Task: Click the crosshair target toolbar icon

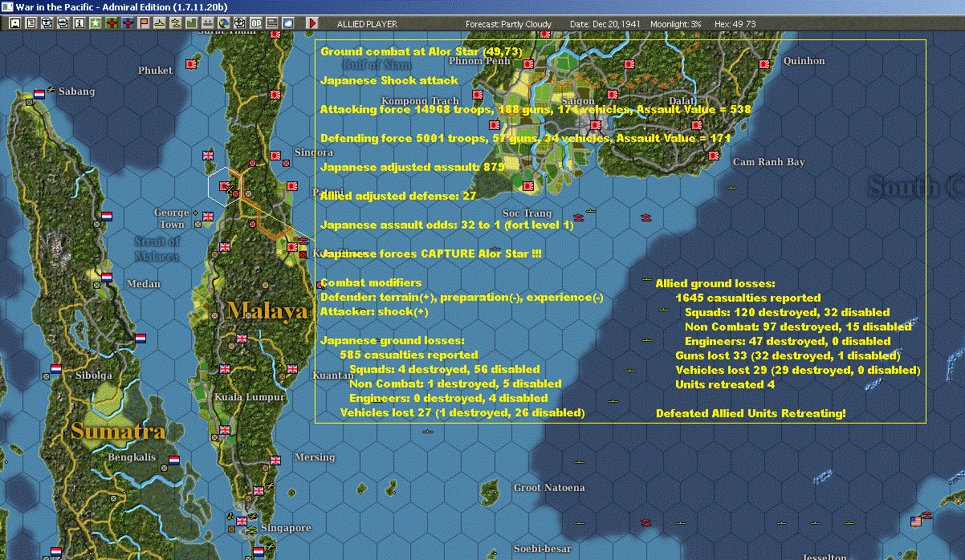Action: (x=239, y=23)
